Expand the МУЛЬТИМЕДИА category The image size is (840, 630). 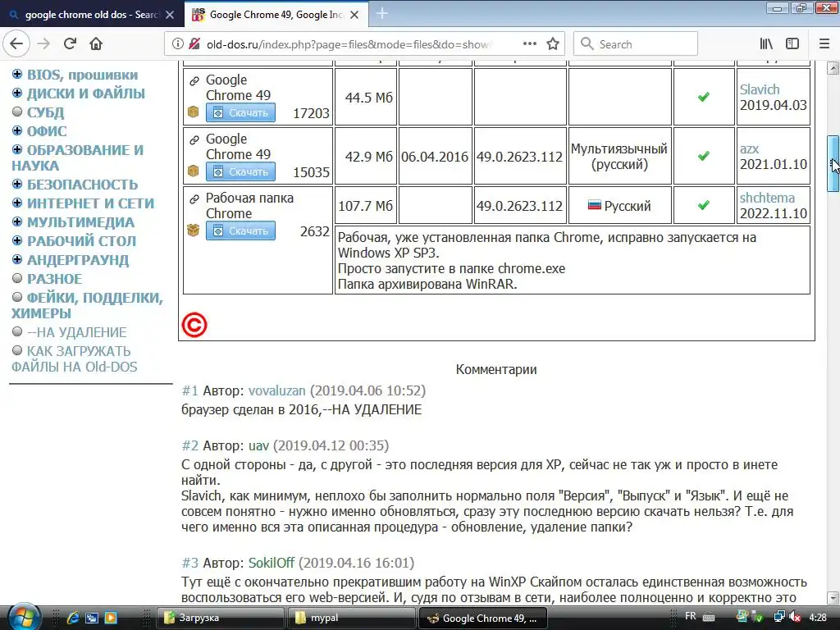click(17, 221)
